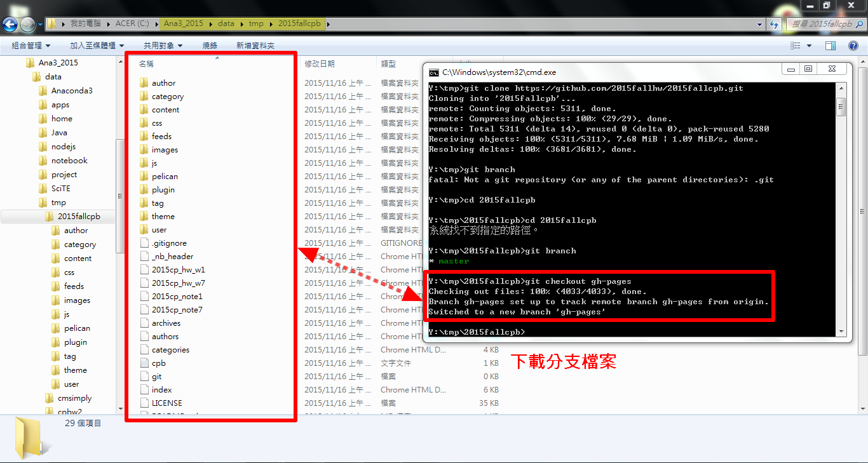Open the 共用對象 dropdown
Viewport: 868px width, 463px height.
[x=163, y=46]
